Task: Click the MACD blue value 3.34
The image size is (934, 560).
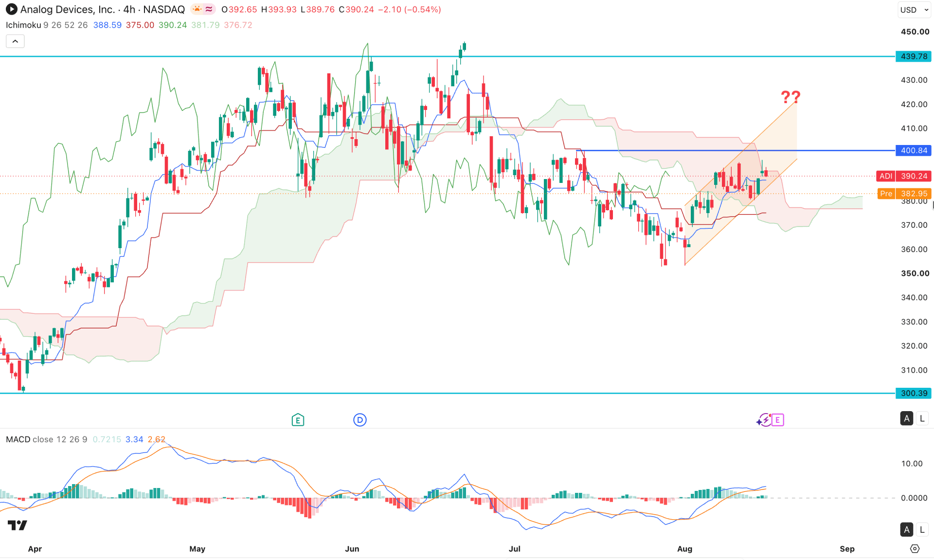Action: tap(134, 439)
